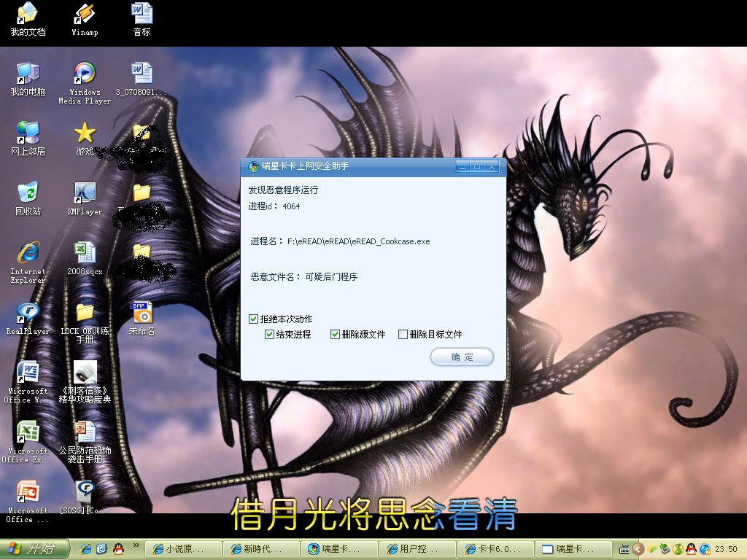Click the 可疑后门程序 malicious file text
The image size is (747, 560).
coord(331,276)
